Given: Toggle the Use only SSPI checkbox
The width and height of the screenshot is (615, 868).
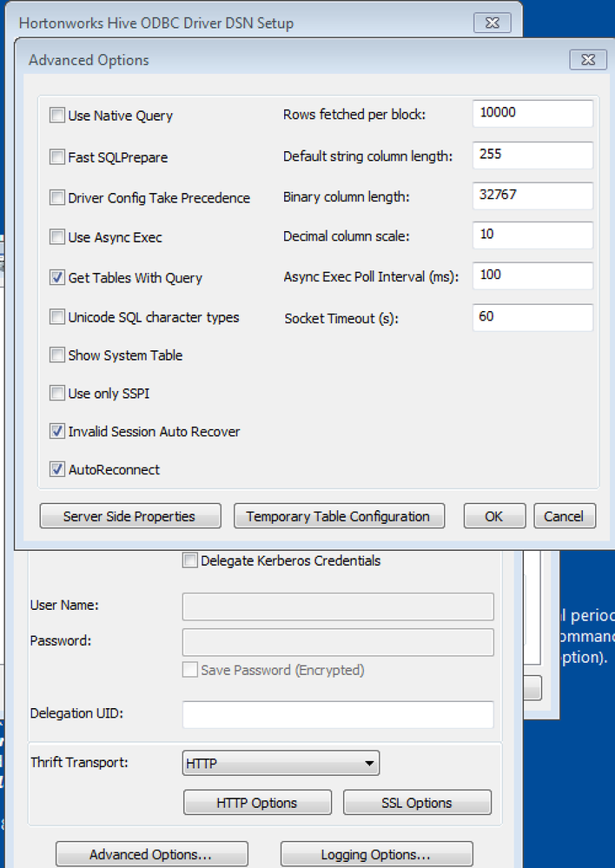Looking at the screenshot, I should (x=57, y=393).
